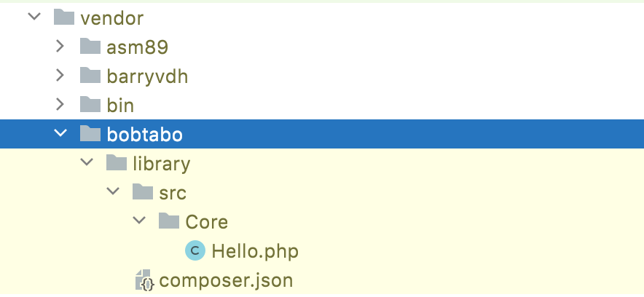This screenshot has width=644, height=297.
Task: Click the barryvdh folder icon
Action: coord(90,76)
